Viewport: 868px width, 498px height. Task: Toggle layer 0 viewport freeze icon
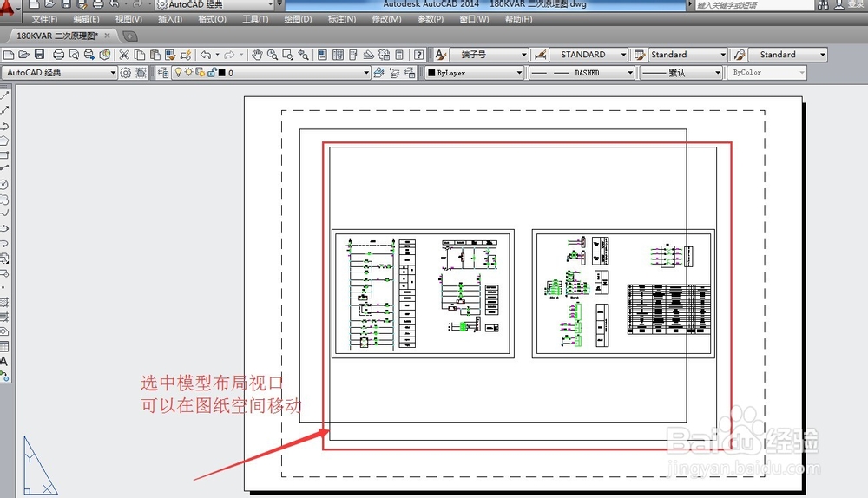pyautogui.click(x=201, y=73)
